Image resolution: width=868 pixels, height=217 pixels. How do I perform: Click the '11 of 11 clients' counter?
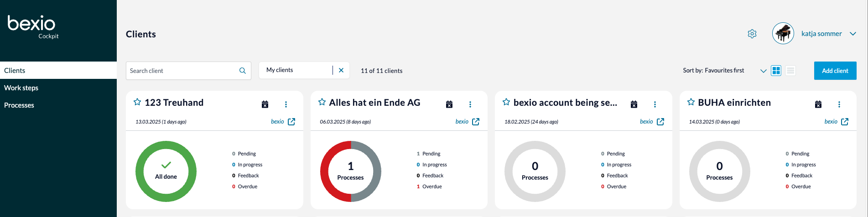(x=382, y=71)
